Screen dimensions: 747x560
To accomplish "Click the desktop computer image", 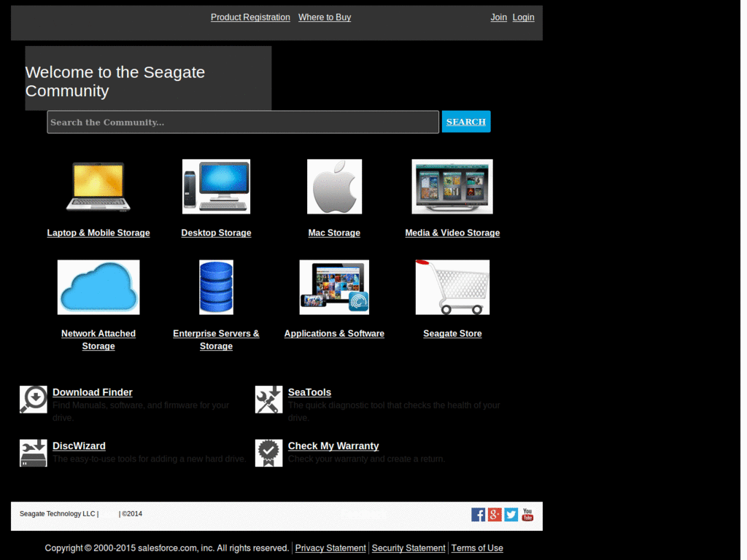I will pyautogui.click(x=216, y=187).
